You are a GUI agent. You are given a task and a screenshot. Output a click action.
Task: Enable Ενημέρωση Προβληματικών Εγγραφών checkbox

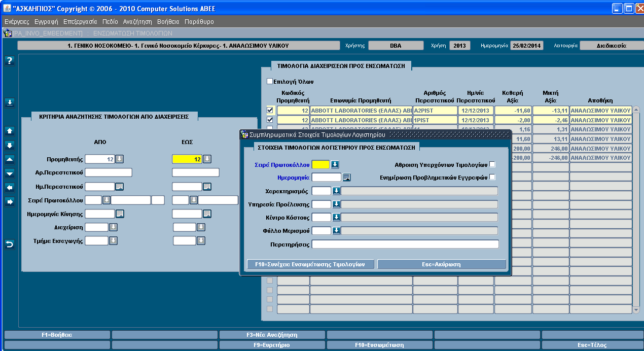point(492,177)
